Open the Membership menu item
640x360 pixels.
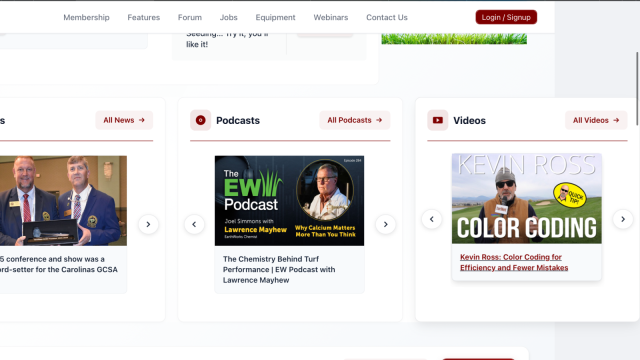(86, 18)
